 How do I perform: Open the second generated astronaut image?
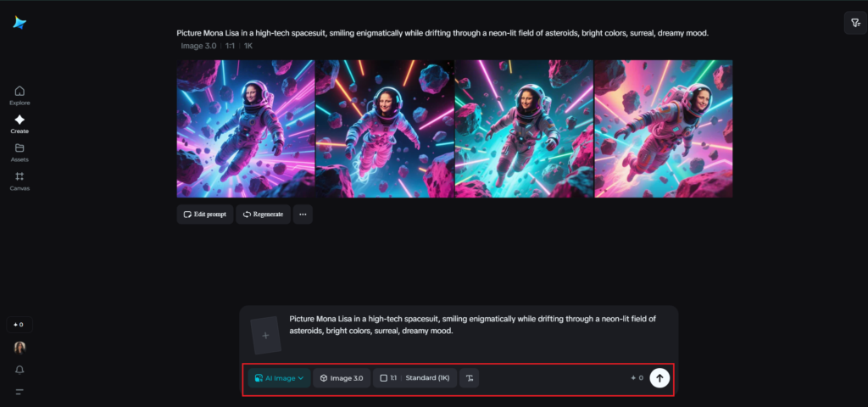coord(385,129)
